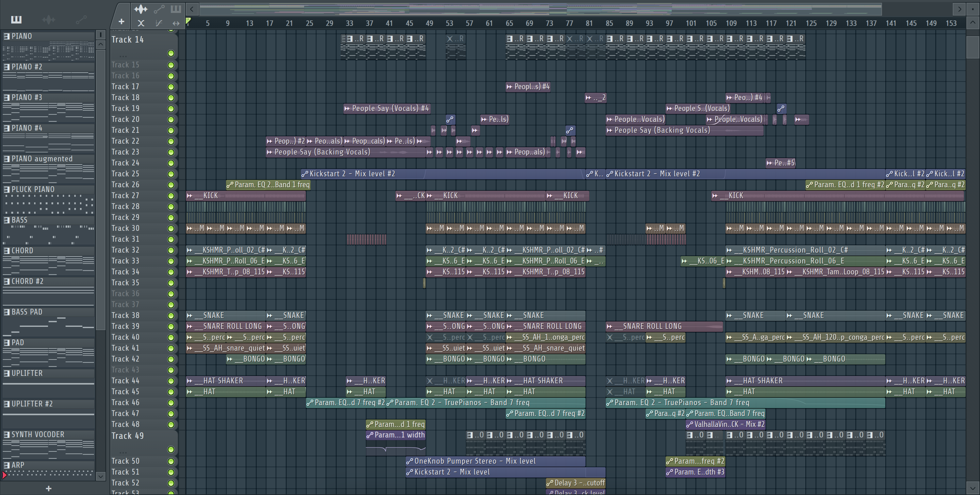Select the OneKnob Pumper Stereo - Mix level clip
Viewport: 980px width, 495px height.
coord(495,461)
